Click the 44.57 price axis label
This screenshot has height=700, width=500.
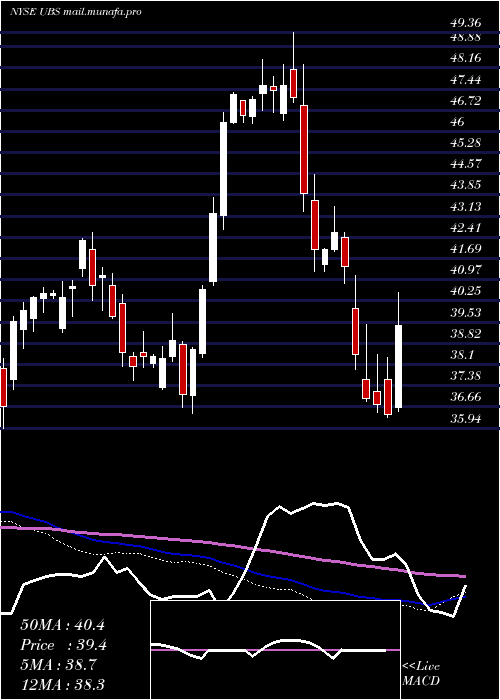click(466, 164)
